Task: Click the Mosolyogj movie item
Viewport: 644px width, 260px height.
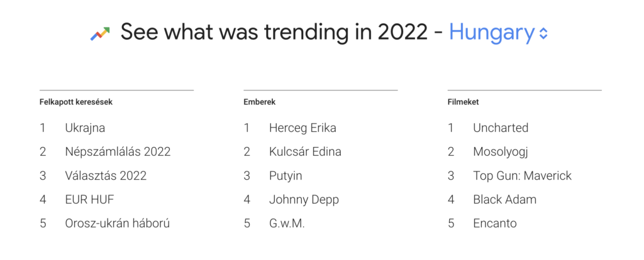Action: click(x=500, y=152)
